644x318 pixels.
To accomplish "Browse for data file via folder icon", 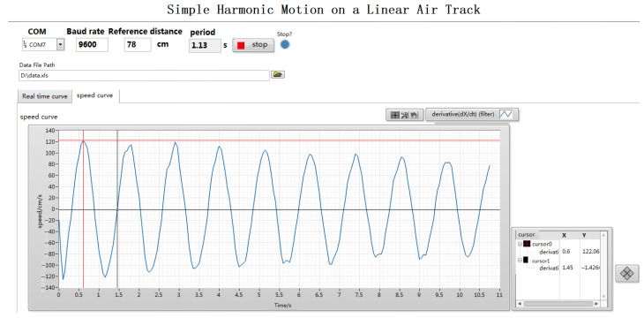I will click(278, 74).
